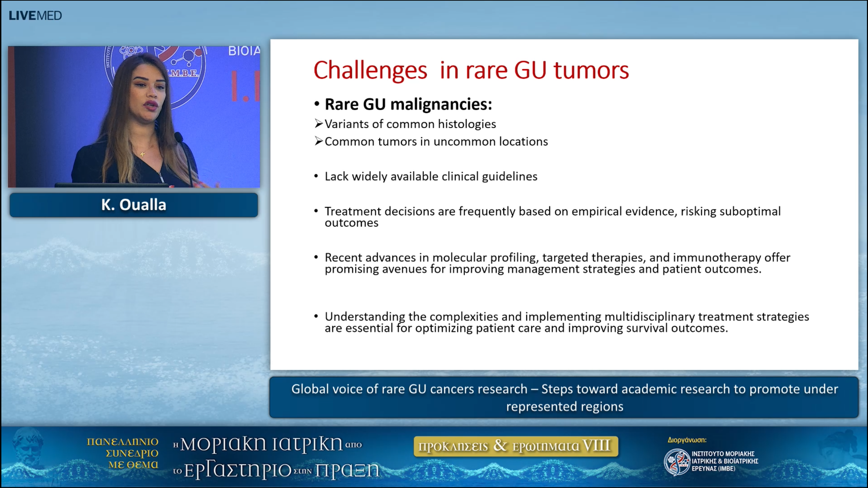Click the 'Understanding the complexities' bullet
This screenshot has width=868, height=488.
(567, 322)
